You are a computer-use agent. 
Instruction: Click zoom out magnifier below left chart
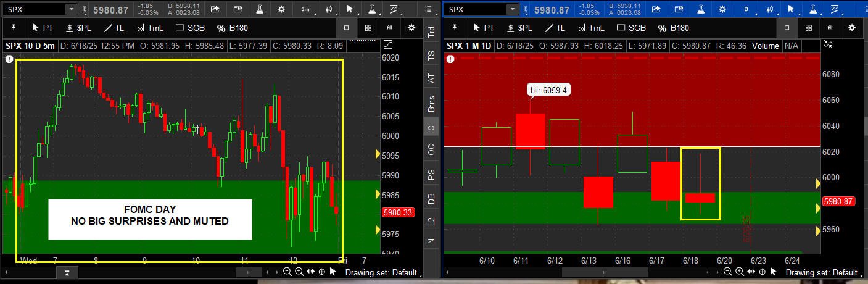[287, 272]
